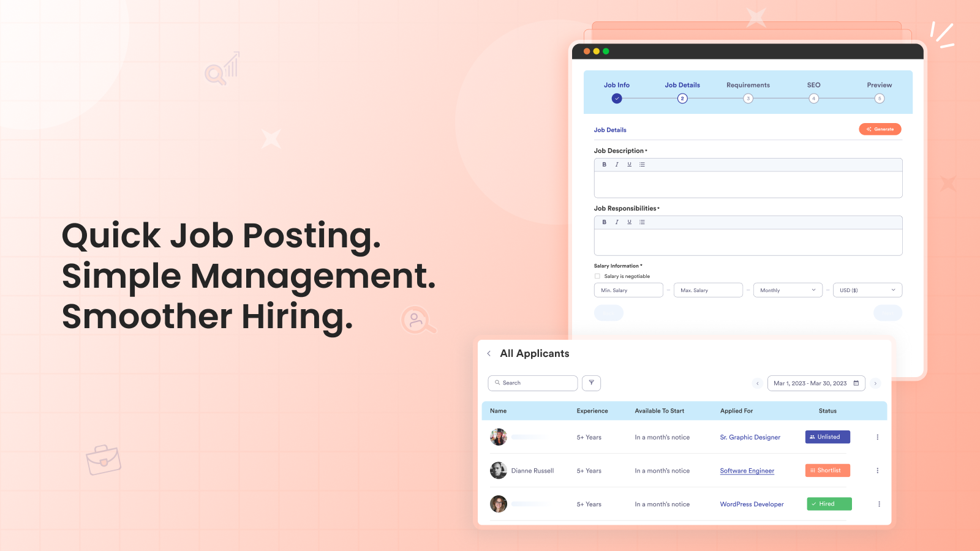Open Hired status dropdown
Screen dimensions: 980x551
829,504
